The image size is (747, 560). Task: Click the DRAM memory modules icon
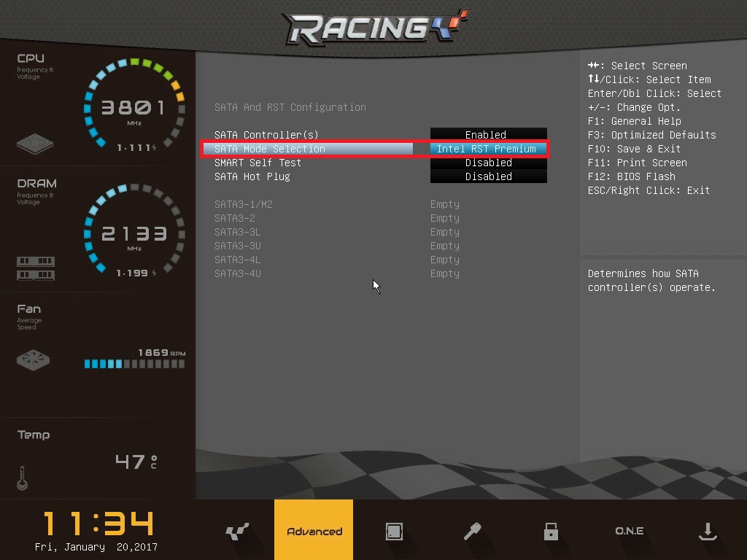(36, 268)
